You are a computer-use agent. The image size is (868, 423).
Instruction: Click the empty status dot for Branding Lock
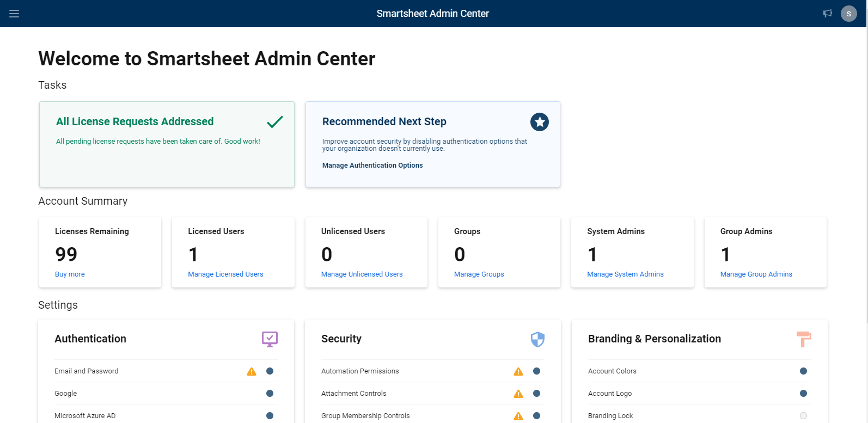[803, 416]
